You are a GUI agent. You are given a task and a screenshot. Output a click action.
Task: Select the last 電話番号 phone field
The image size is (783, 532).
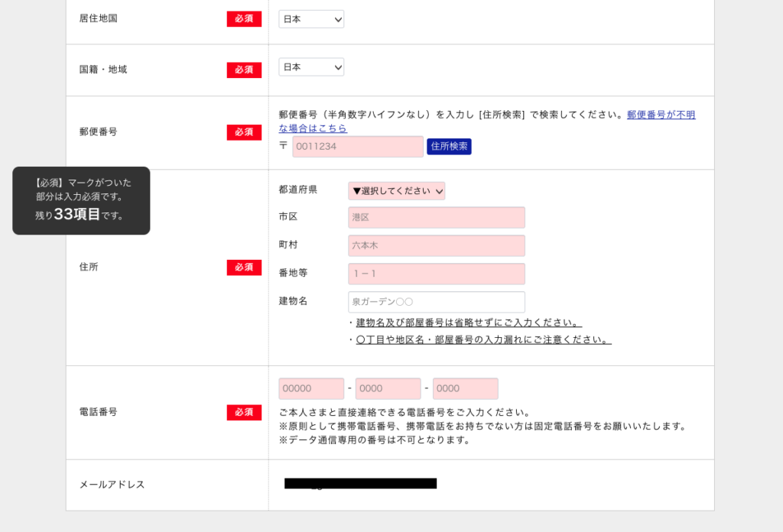click(465, 388)
